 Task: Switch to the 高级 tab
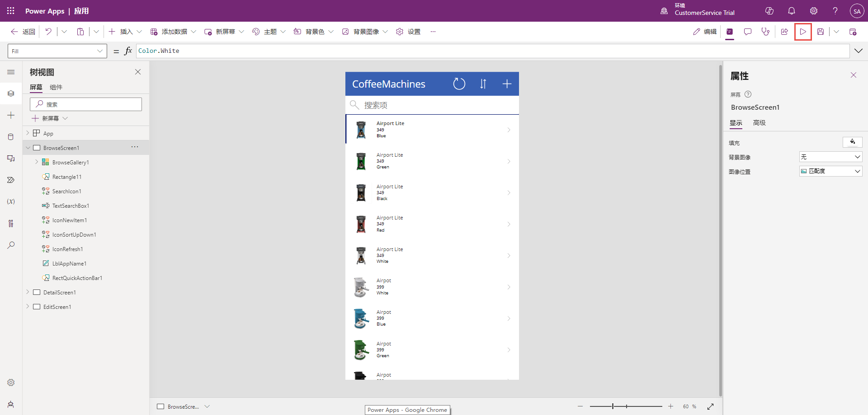pyautogui.click(x=759, y=123)
